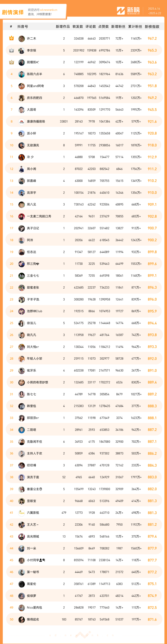
Task: Click the 转发数 column header
Action: click(x=78, y=26)
